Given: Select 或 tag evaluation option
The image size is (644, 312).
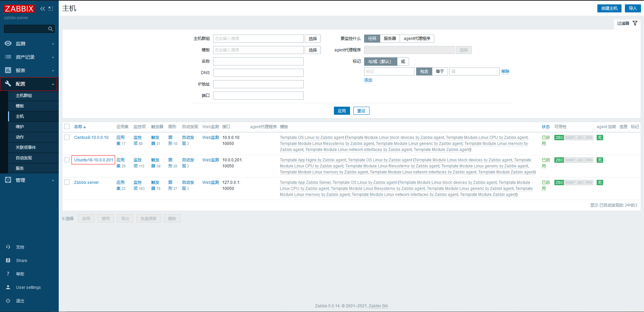Looking at the screenshot, I should (403, 61).
